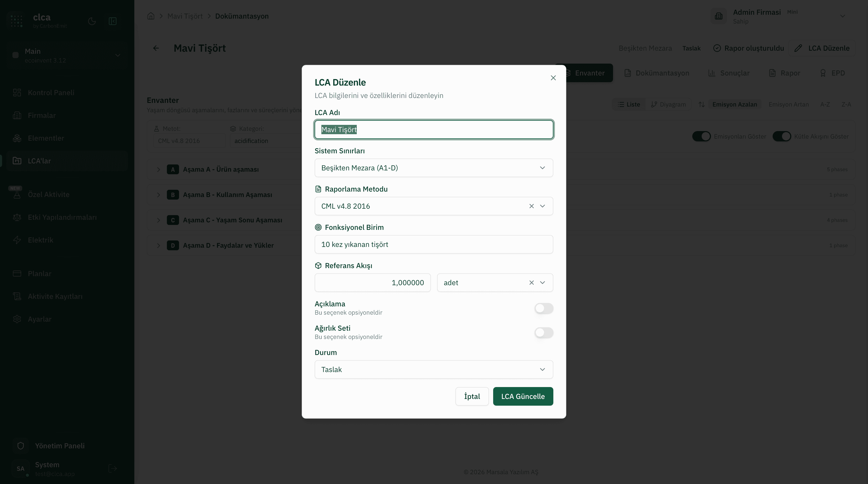
Task: Open Ayarlar in sidebar
Action: [x=67, y=319]
